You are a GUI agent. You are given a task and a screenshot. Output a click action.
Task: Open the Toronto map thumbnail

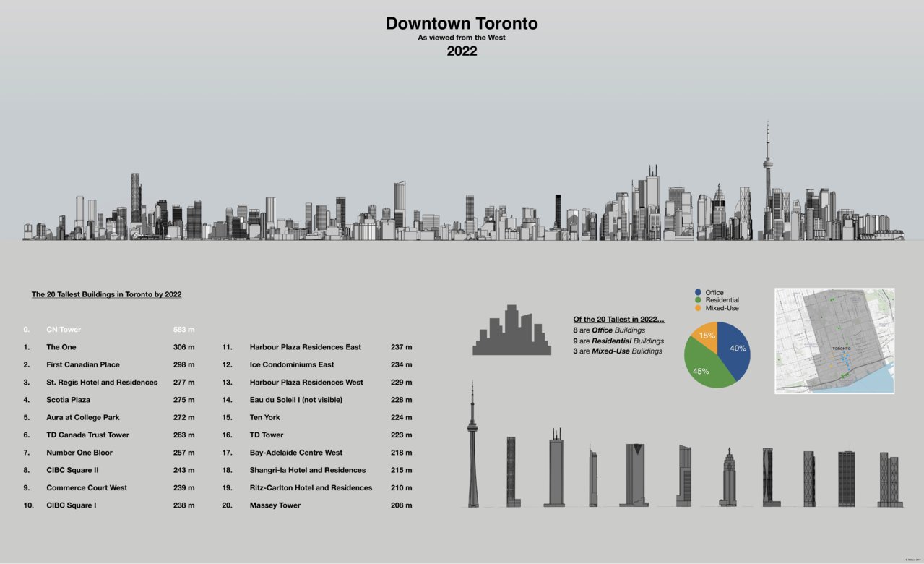pyautogui.click(x=834, y=341)
